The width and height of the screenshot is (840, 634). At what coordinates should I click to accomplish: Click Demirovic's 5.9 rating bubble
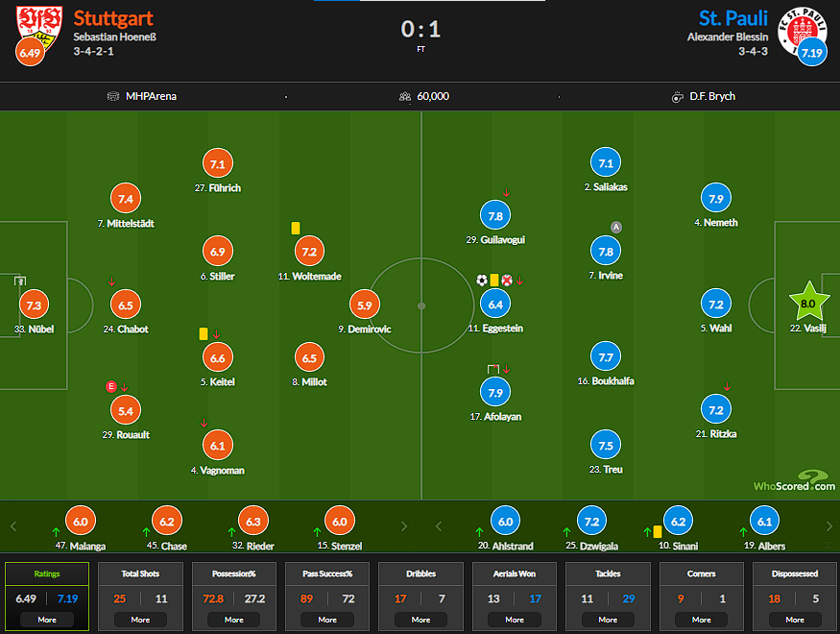tap(364, 305)
